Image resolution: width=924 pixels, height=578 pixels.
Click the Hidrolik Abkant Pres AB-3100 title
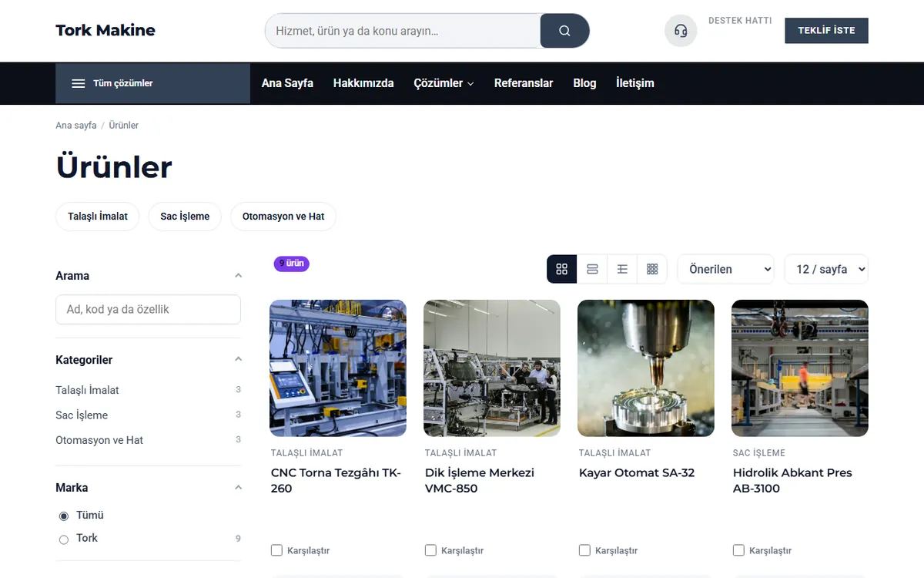coord(792,481)
